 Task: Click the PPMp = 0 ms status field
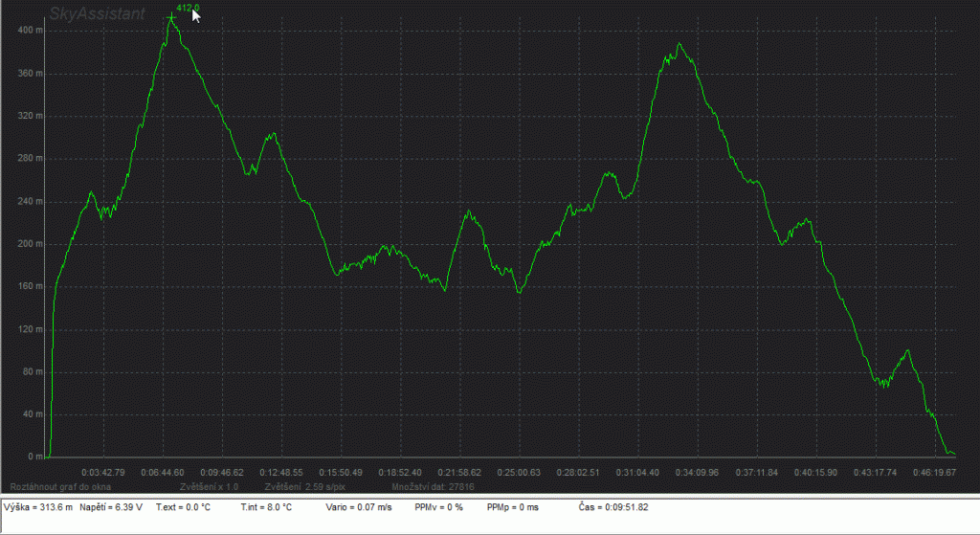(x=513, y=505)
